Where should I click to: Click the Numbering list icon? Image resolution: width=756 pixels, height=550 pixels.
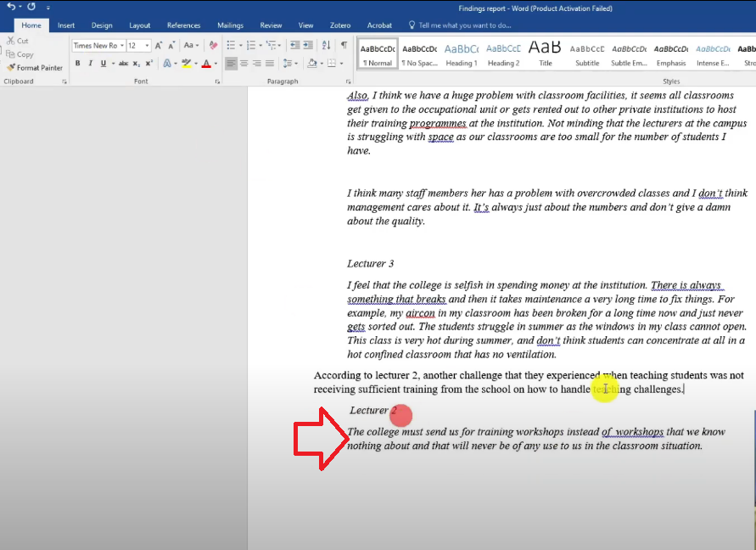(x=250, y=45)
